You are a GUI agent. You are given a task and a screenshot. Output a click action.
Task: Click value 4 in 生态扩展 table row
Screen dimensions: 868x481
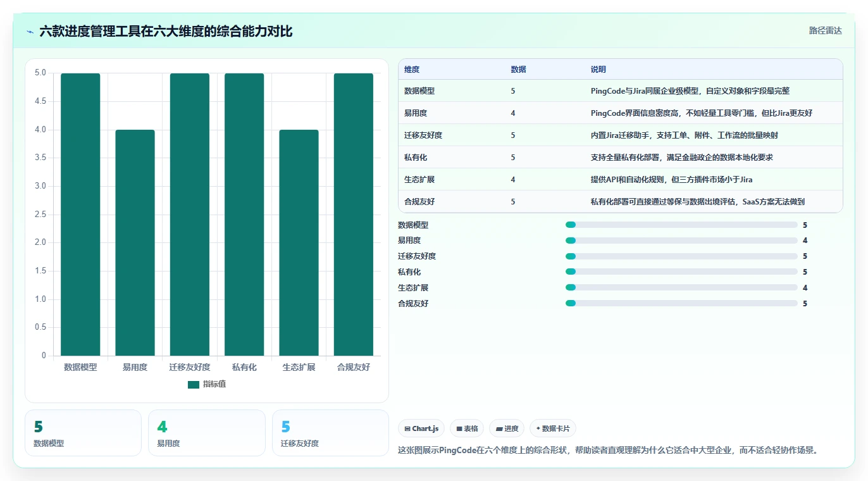click(x=513, y=180)
